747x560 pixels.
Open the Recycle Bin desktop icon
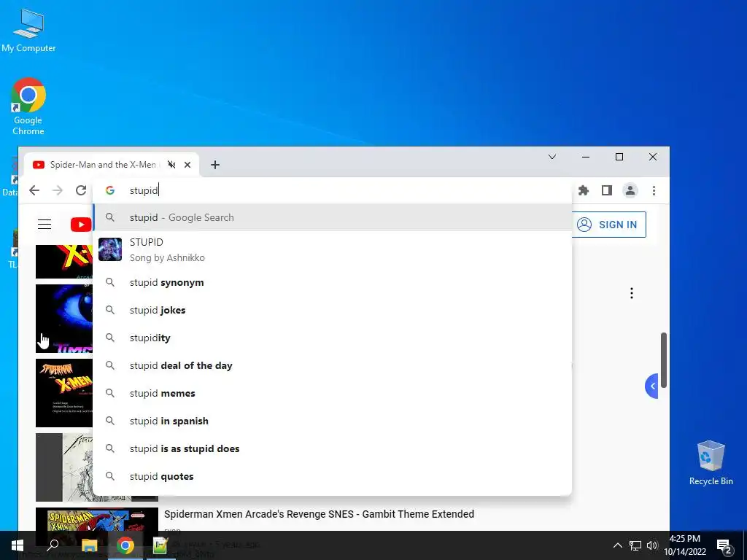click(711, 463)
